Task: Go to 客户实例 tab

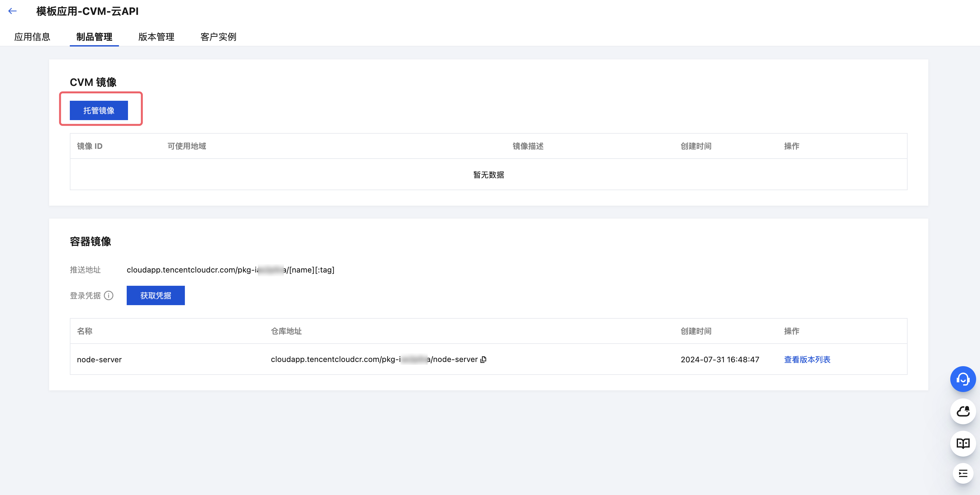Action: [218, 37]
